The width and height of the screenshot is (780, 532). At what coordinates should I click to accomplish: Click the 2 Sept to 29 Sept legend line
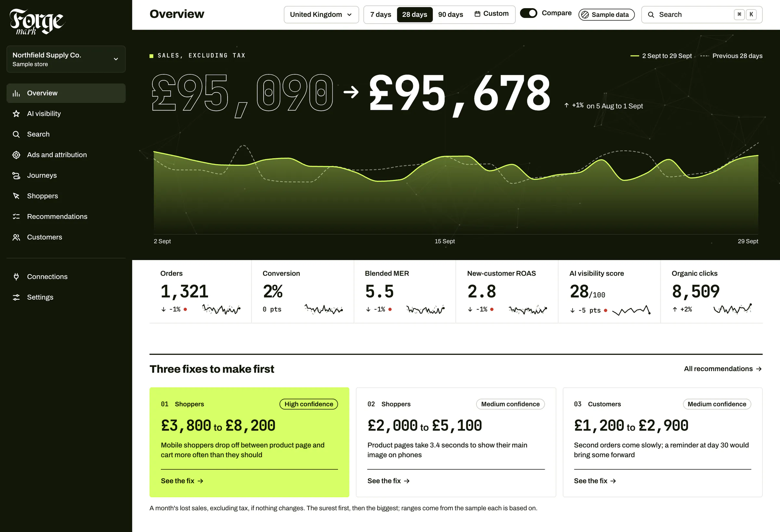click(635, 56)
